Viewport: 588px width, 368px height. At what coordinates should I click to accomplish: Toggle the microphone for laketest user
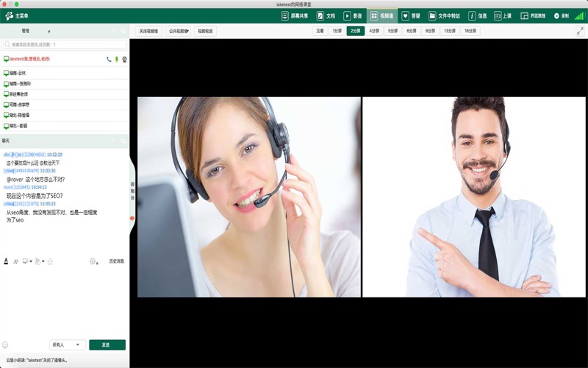116,59
